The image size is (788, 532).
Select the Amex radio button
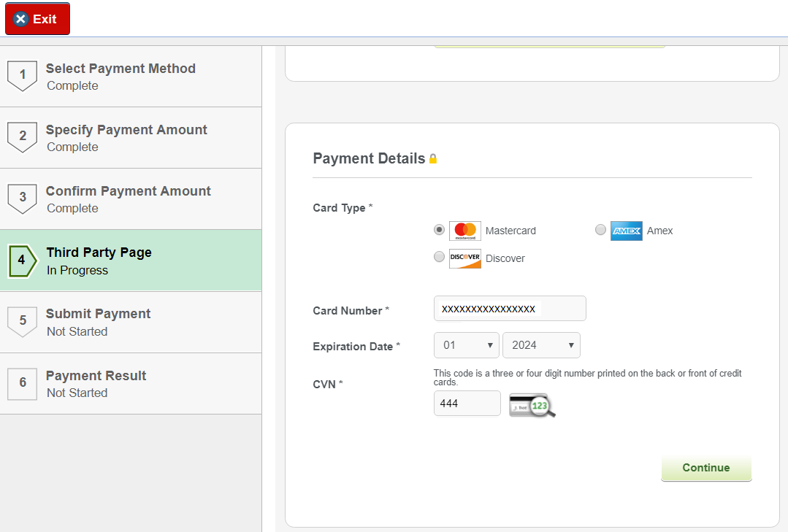tap(600, 230)
